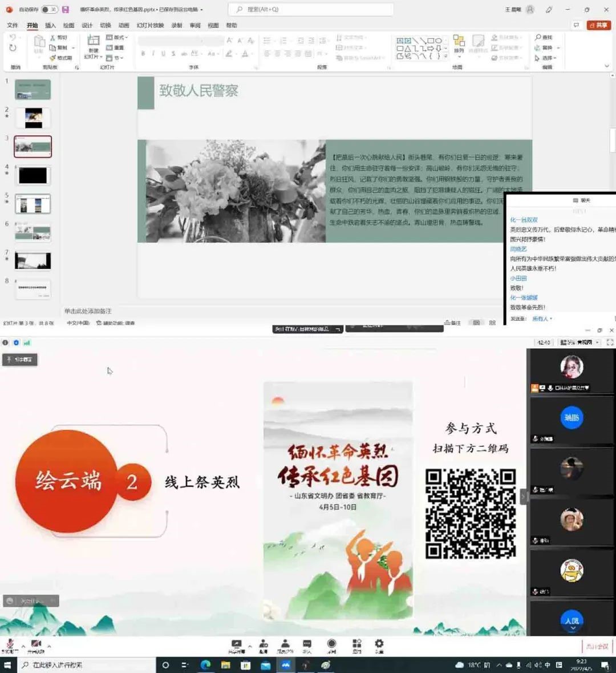Open Microsoft Edge from the taskbar

pos(205,665)
